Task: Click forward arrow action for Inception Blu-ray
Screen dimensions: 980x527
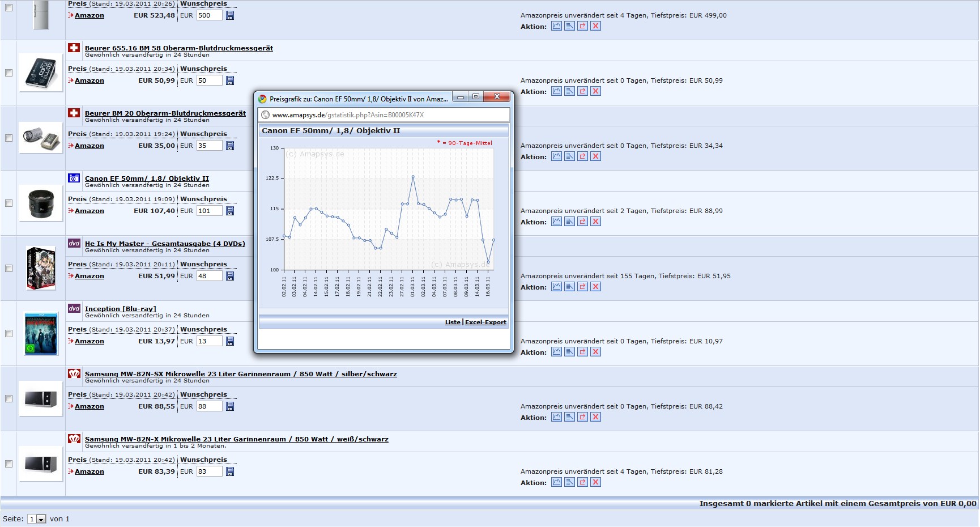Action: [x=582, y=352]
